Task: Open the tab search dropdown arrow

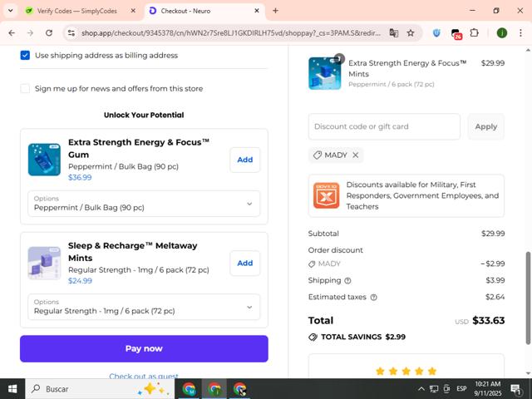Action: click(x=11, y=11)
